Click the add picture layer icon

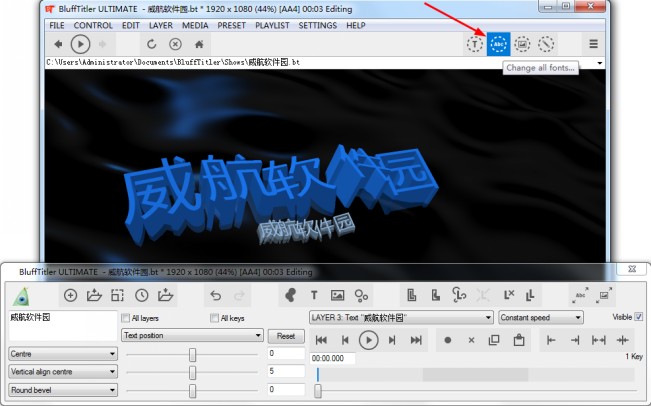click(x=337, y=295)
